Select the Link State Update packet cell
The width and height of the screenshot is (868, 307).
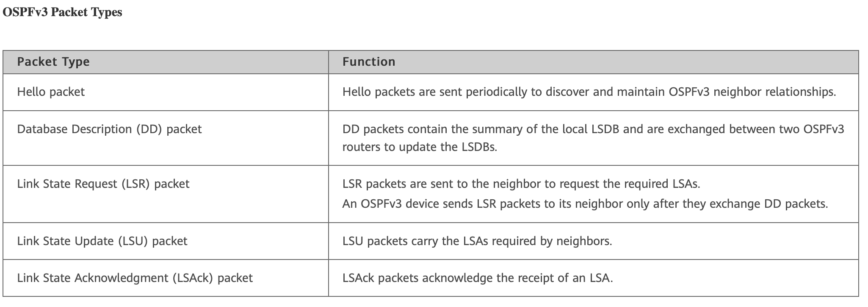coord(102,241)
